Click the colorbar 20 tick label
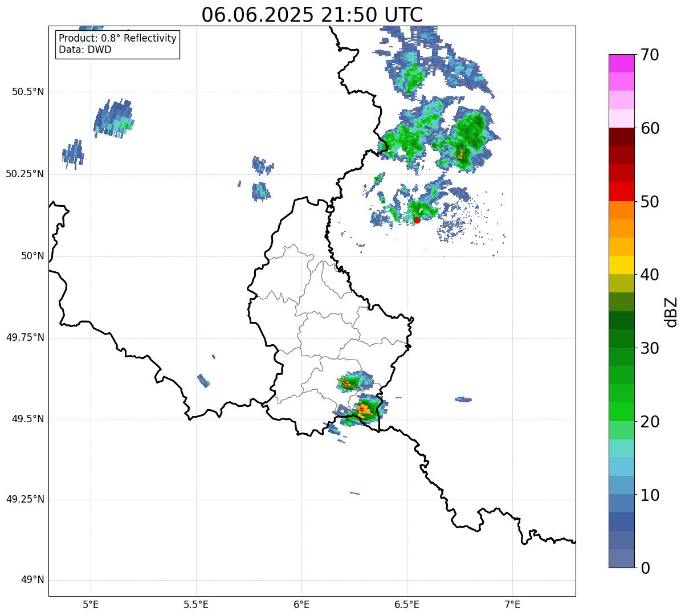Image resolution: width=685 pixels, height=616 pixels. click(650, 422)
